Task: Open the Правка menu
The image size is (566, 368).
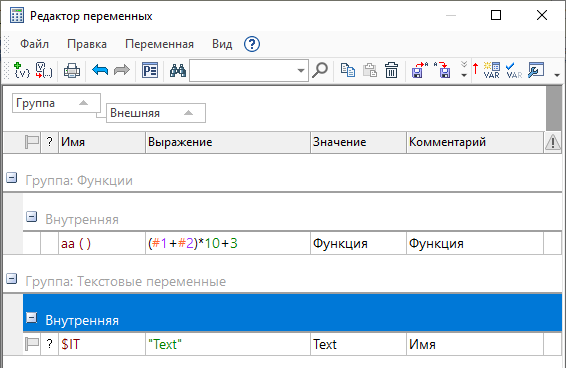Action: click(87, 44)
